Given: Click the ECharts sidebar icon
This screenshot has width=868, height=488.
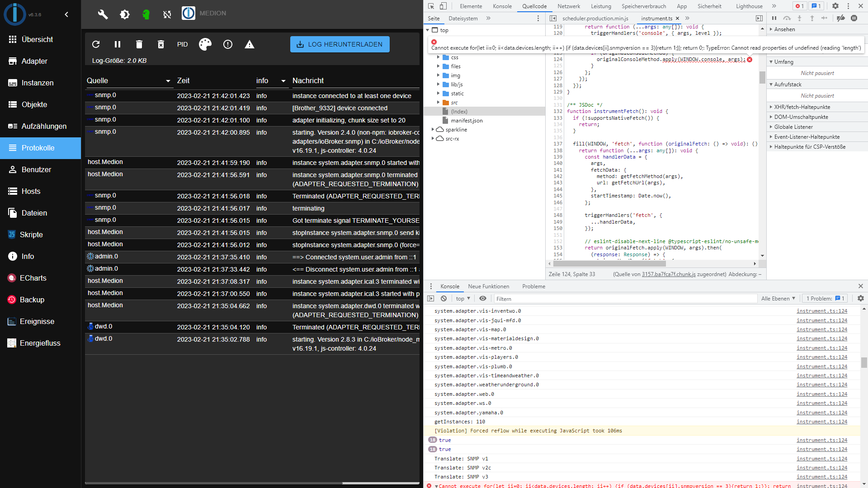Looking at the screenshot, I should (x=12, y=278).
